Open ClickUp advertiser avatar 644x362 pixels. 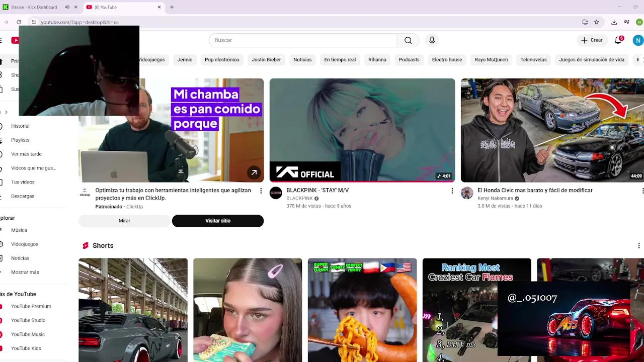[85, 193]
